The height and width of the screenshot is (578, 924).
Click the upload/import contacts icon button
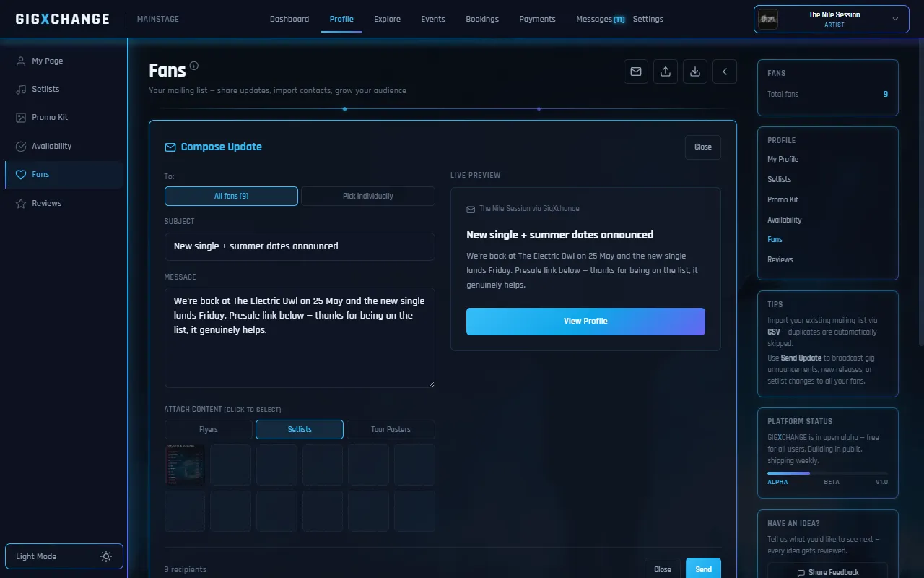click(x=666, y=72)
